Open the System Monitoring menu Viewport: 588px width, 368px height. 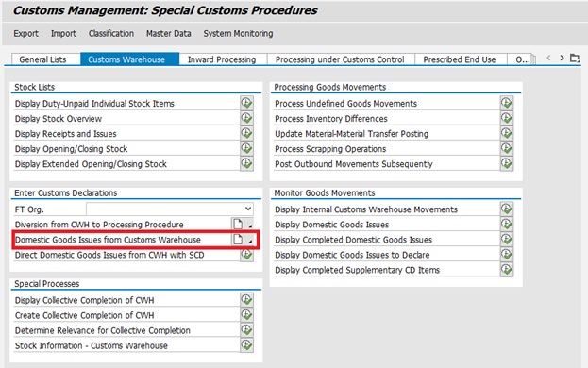click(238, 33)
